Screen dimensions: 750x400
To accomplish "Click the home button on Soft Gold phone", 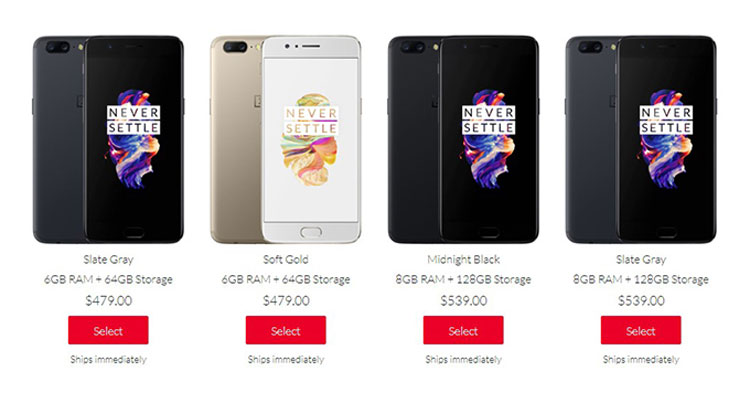I will point(311,232).
